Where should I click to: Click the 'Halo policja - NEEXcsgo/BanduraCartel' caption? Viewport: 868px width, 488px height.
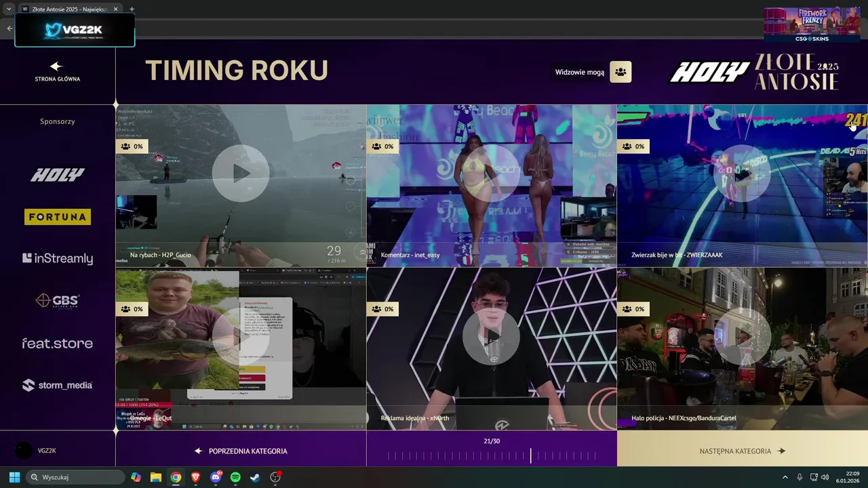click(x=684, y=418)
